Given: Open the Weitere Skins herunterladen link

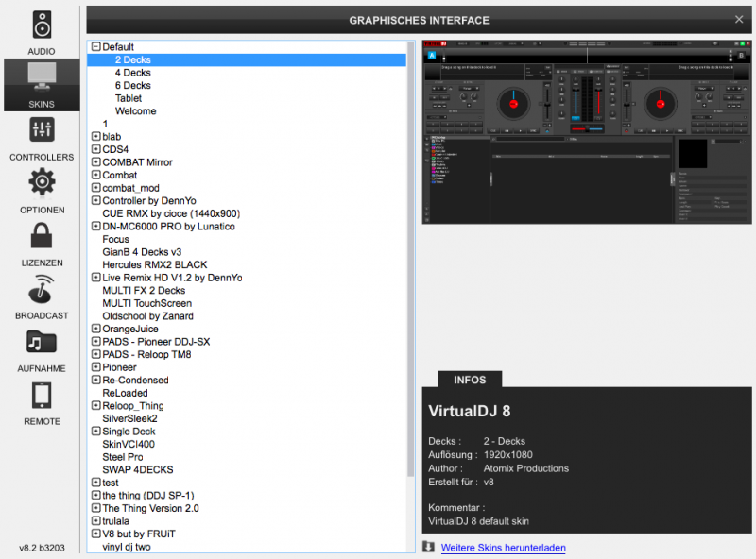Looking at the screenshot, I should click(503, 548).
